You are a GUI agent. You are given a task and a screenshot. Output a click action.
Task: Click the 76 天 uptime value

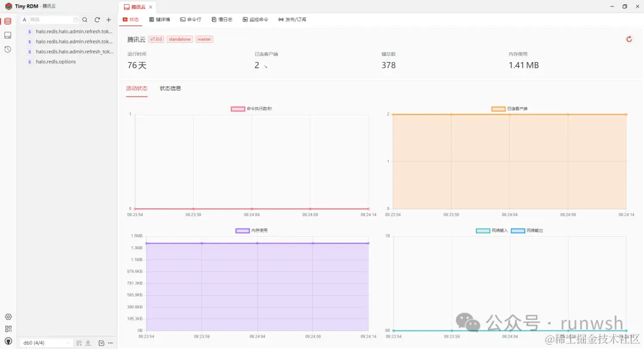[x=137, y=66]
